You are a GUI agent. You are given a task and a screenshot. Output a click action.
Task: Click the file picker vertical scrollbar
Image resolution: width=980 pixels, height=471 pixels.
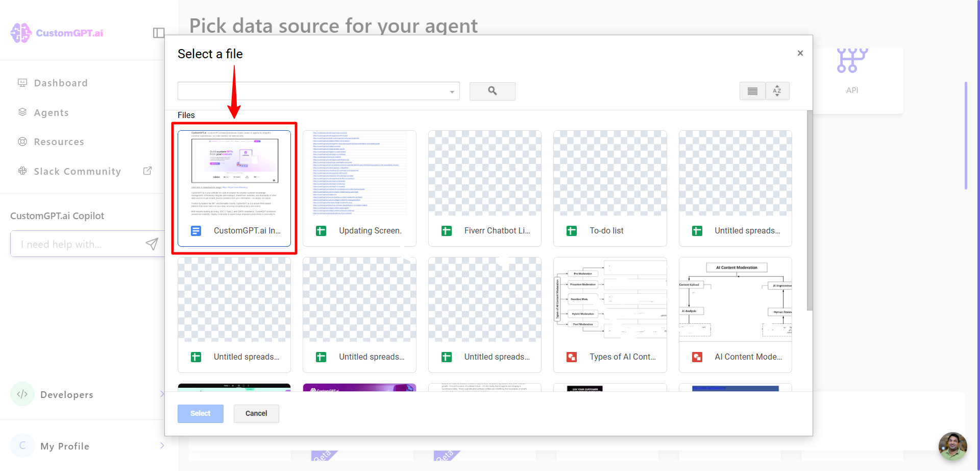[x=810, y=210]
